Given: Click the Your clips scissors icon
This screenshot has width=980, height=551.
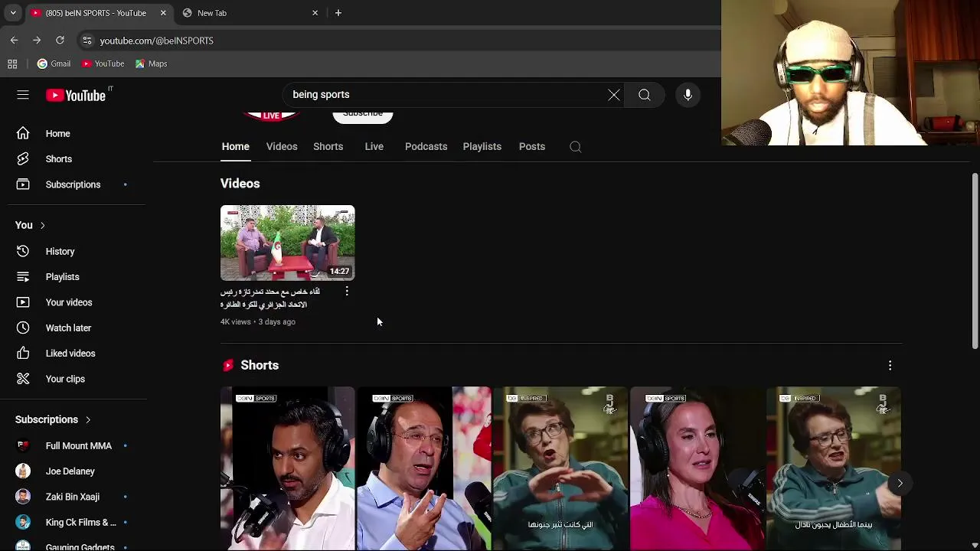Looking at the screenshot, I should 23,379.
